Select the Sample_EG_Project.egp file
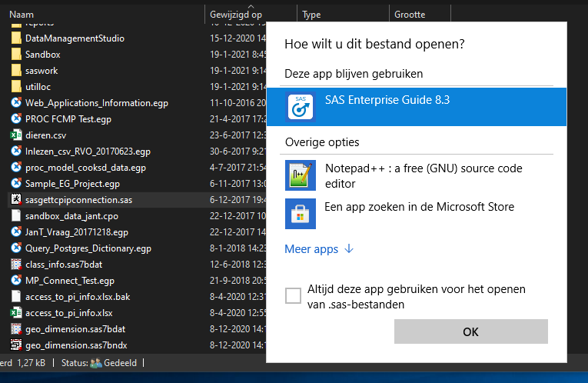 (x=72, y=184)
